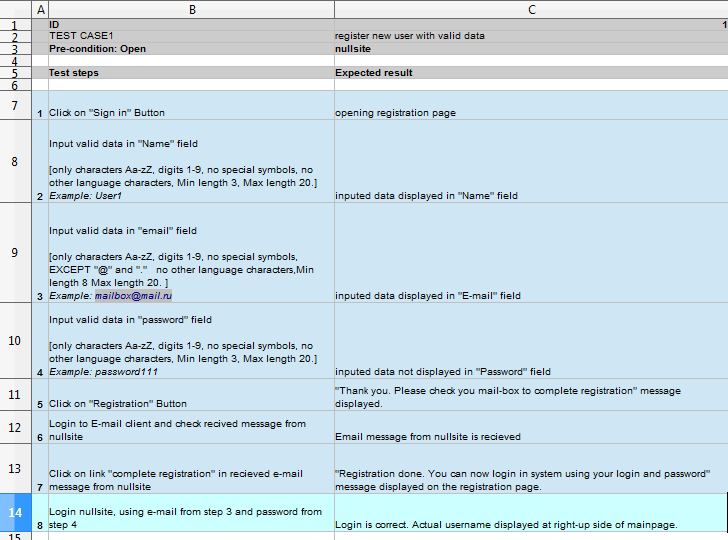Select row 8 header

15,161
